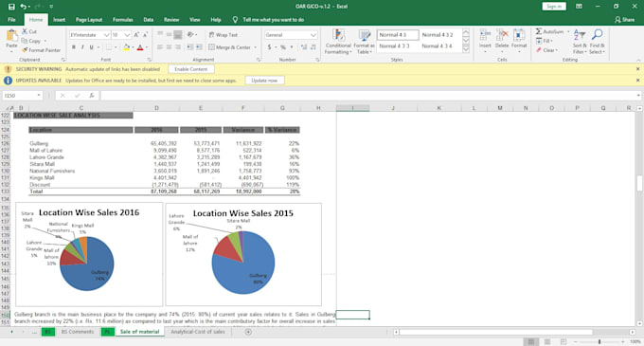Open the BS Comments sheet tab
The width and height of the screenshot is (644, 346).
(78, 332)
